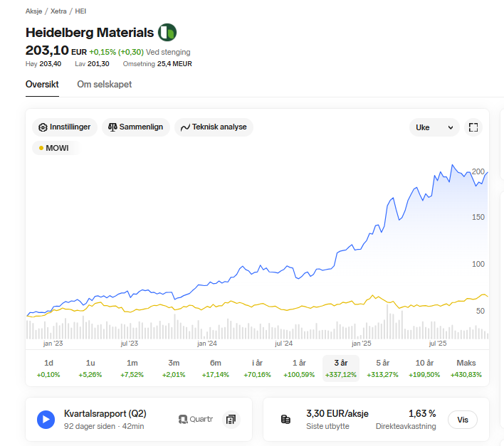The image size is (504, 446).
Task: Open the Uke interval dropdown
Action: click(x=434, y=127)
